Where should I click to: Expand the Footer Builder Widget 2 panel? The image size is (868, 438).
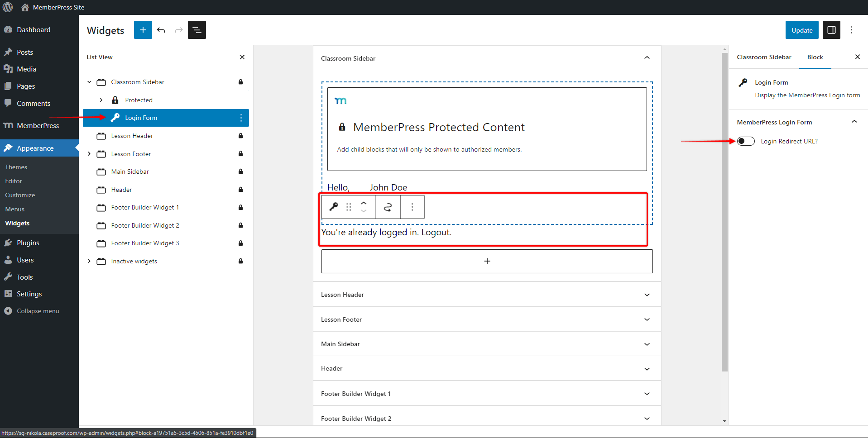coord(487,418)
